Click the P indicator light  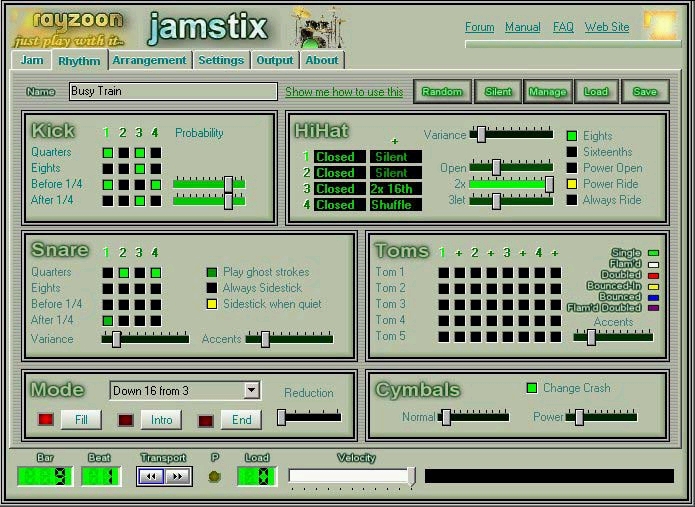click(215, 476)
